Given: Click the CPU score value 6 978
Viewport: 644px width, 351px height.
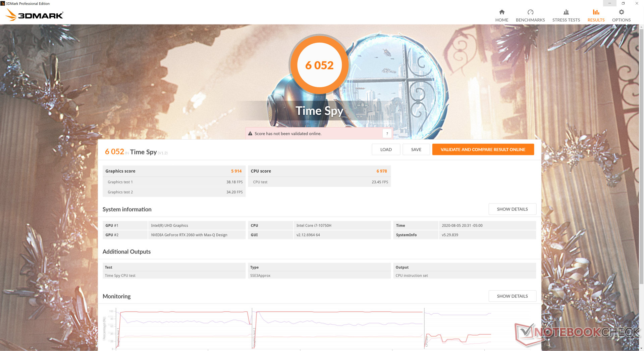Looking at the screenshot, I should click(x=382, y=171).
